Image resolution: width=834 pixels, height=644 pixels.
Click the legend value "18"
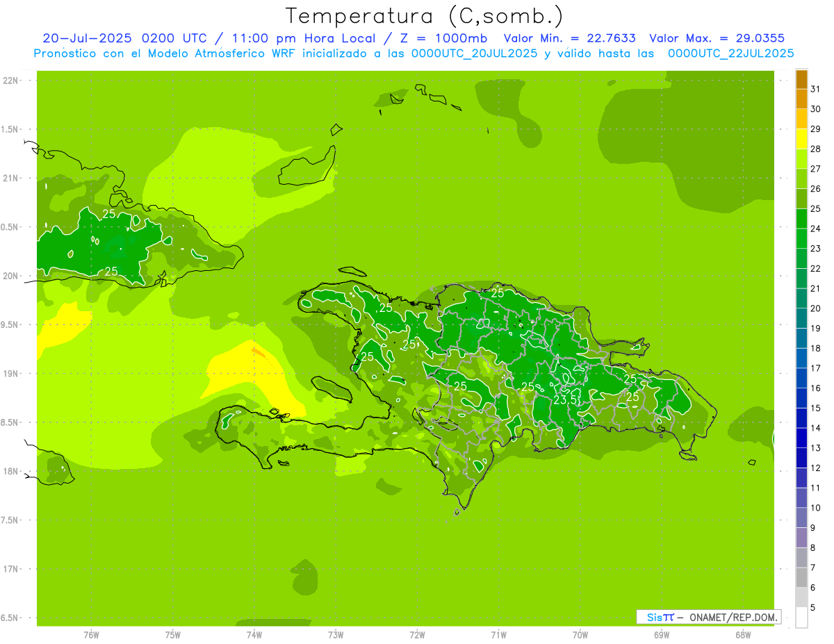(815, 348)
